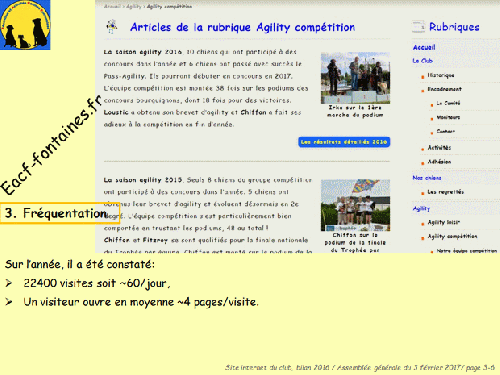500x375 pixels.
Task: Open the 2016 podium photo thumbnail
Action: pyautogui.click(x=355, y=78)
